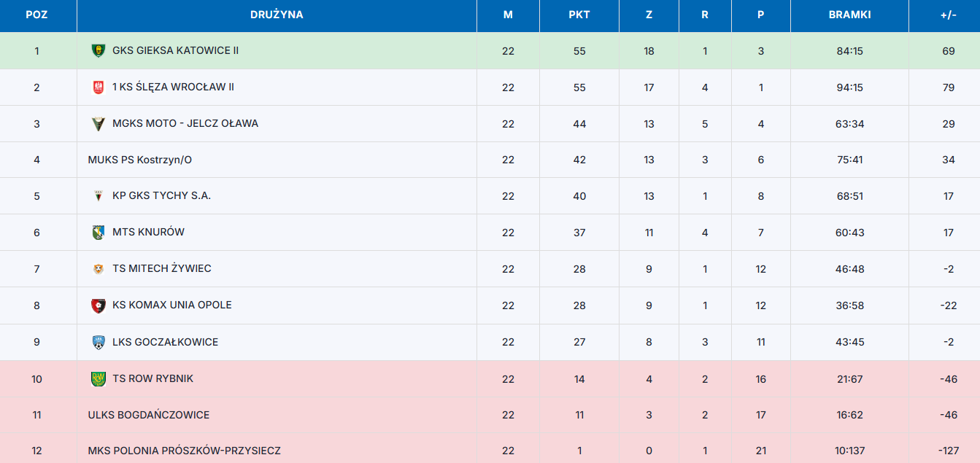The image size is (980, 463).
Task: Open MKS Polonia Prószków-Przysiecz team page
Action: (x=184, y=451)
